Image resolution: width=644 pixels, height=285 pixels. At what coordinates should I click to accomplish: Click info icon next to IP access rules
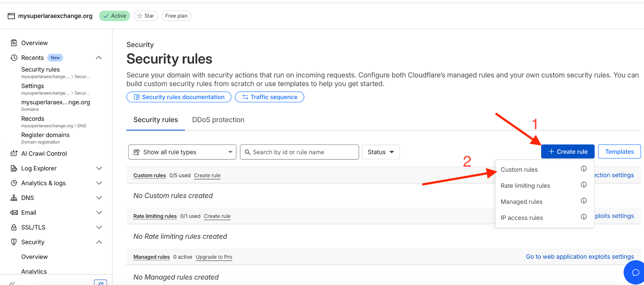pos(584,217)
